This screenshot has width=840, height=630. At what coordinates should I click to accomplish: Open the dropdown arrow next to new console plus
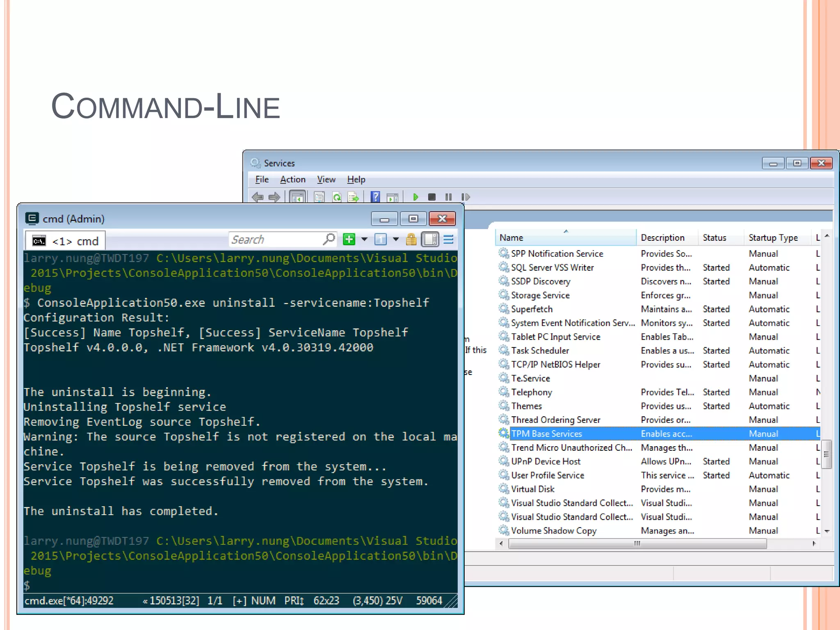coord(364,239)
